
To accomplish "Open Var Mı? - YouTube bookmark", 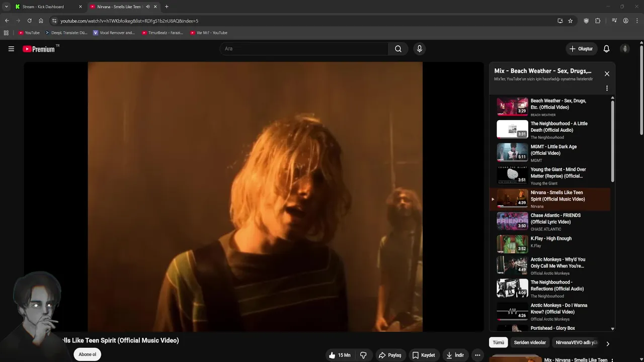I will [209, 33].
